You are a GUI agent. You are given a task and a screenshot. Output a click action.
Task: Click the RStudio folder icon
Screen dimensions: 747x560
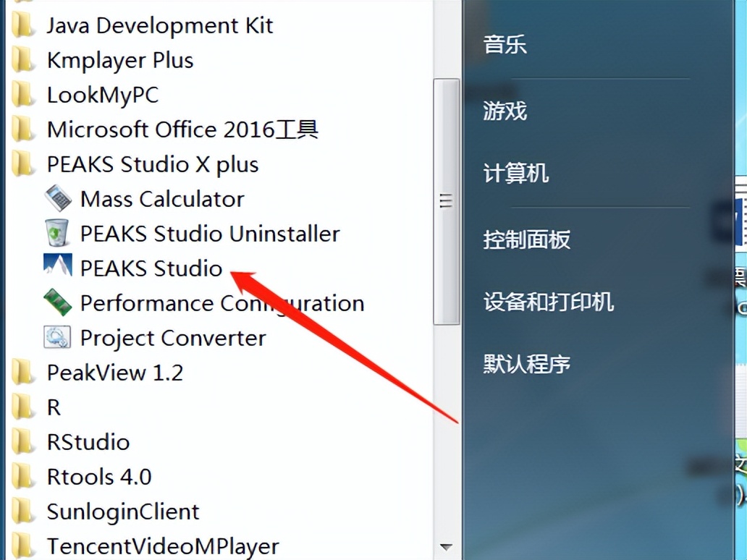(x=24, y=441)
